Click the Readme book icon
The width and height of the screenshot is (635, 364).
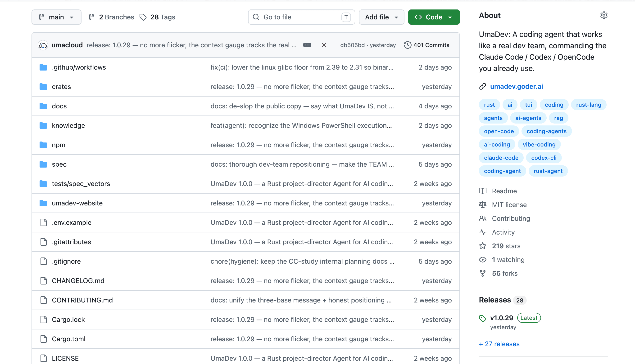point(482,191)
